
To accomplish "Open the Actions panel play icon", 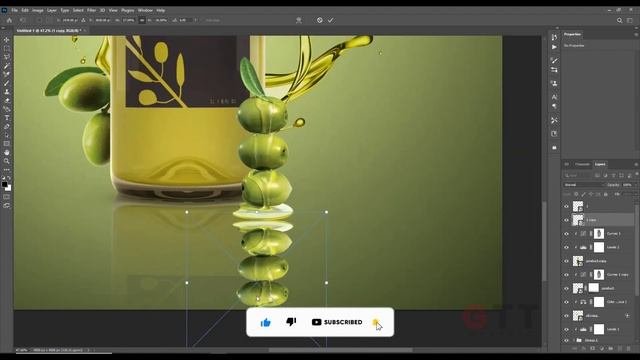I will click(554, 47).
